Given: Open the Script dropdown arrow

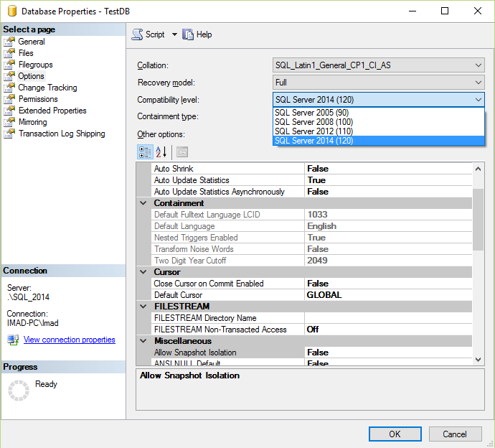Looking at the screenshot, I should tap(174, 34).
